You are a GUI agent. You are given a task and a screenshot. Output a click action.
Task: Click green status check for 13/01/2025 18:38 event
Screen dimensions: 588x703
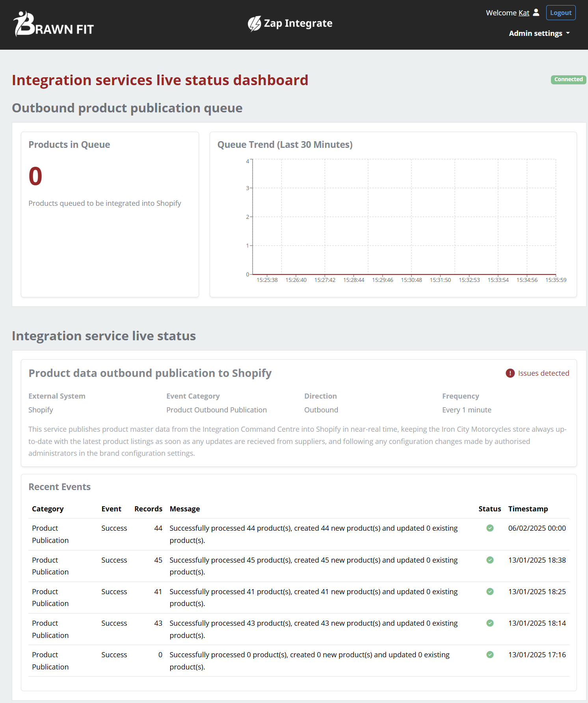(x=490, y=560)
